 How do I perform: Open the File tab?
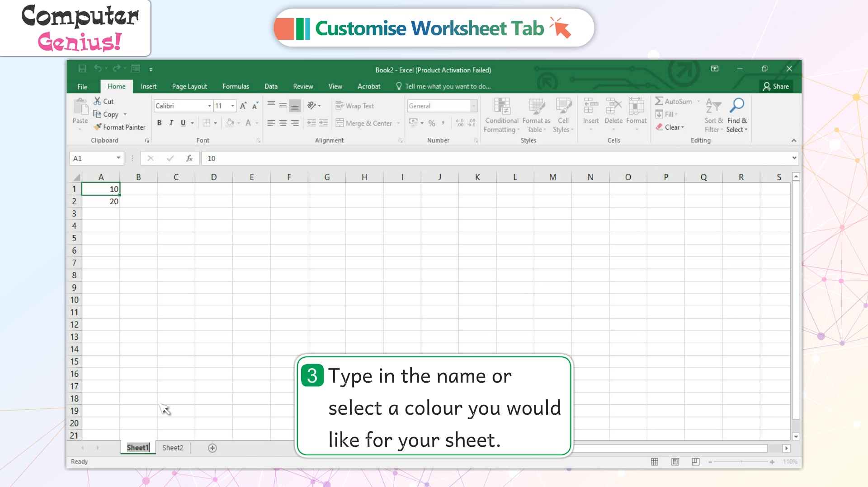click(x=82, y=87)
